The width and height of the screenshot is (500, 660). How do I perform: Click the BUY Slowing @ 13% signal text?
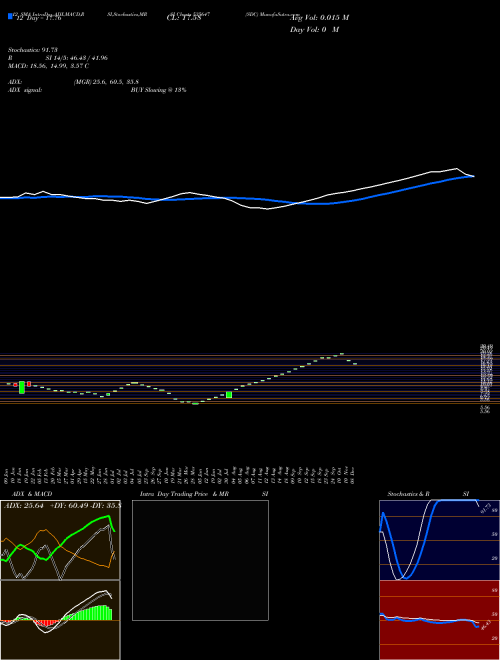click(x=159, y=90)
